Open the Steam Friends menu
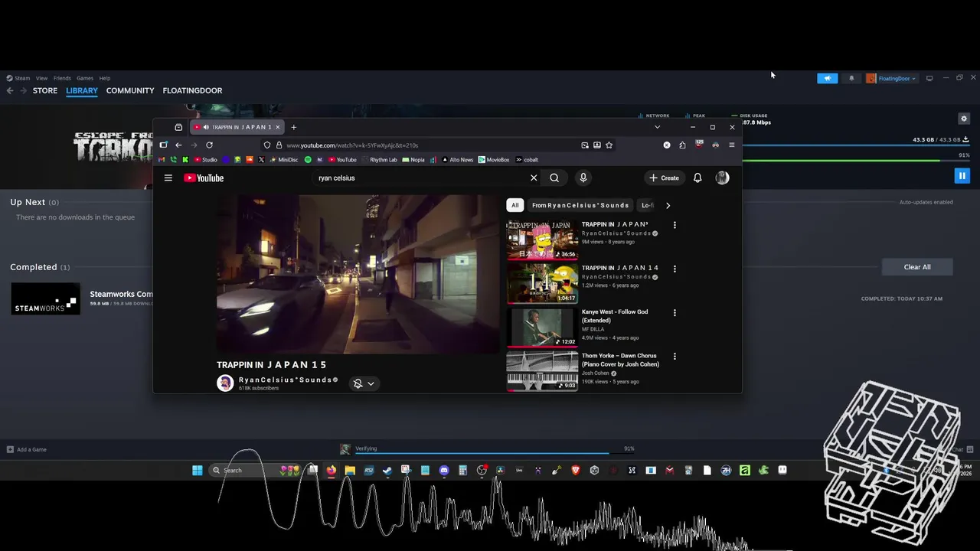 tap(62, 78)
